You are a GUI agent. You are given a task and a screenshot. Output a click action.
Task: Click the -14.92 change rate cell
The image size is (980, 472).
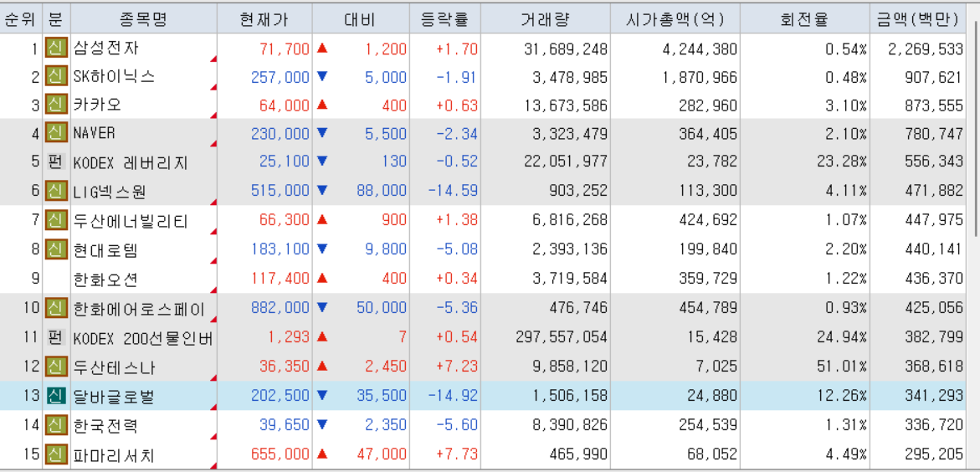[x=453, y=397]
